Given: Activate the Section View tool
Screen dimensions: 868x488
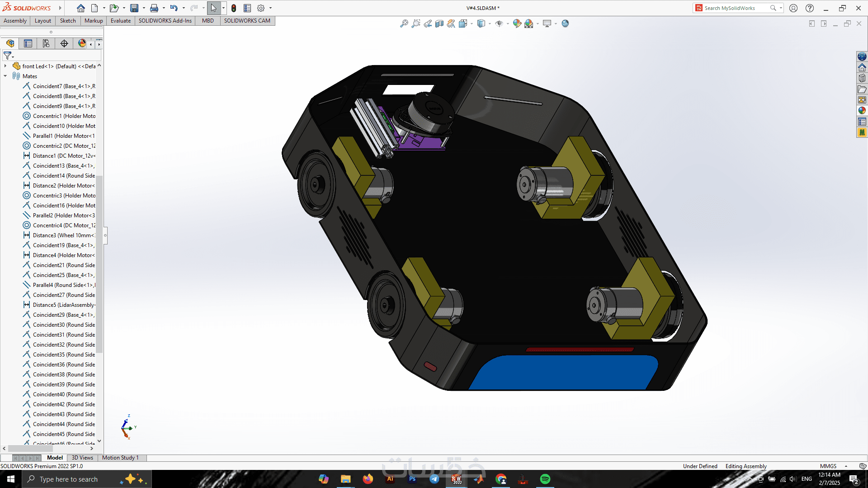Looking at the screenshot, I should click(x=439, y=23).
